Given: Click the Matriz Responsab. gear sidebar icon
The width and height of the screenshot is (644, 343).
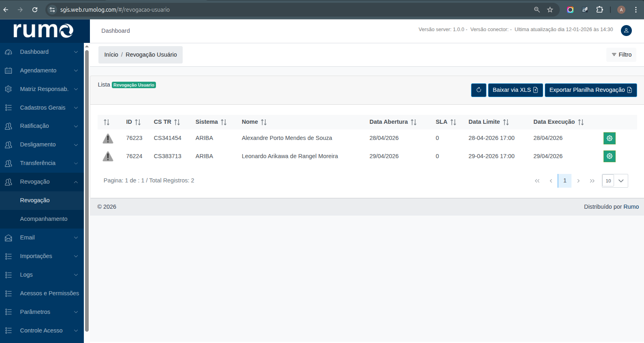Looking at the screenshot, I should click(x=9, y=89).
